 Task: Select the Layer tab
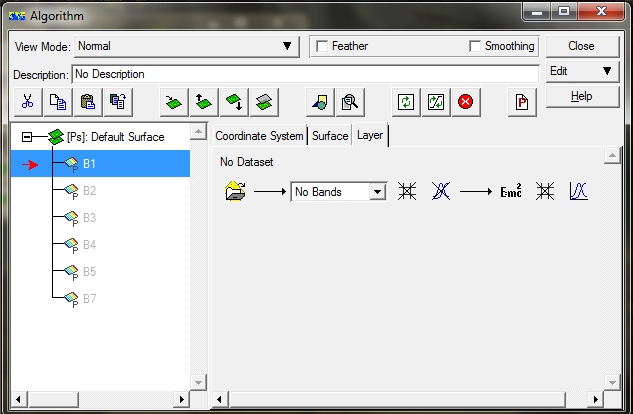pyautogui.click(x=370, y=135)
